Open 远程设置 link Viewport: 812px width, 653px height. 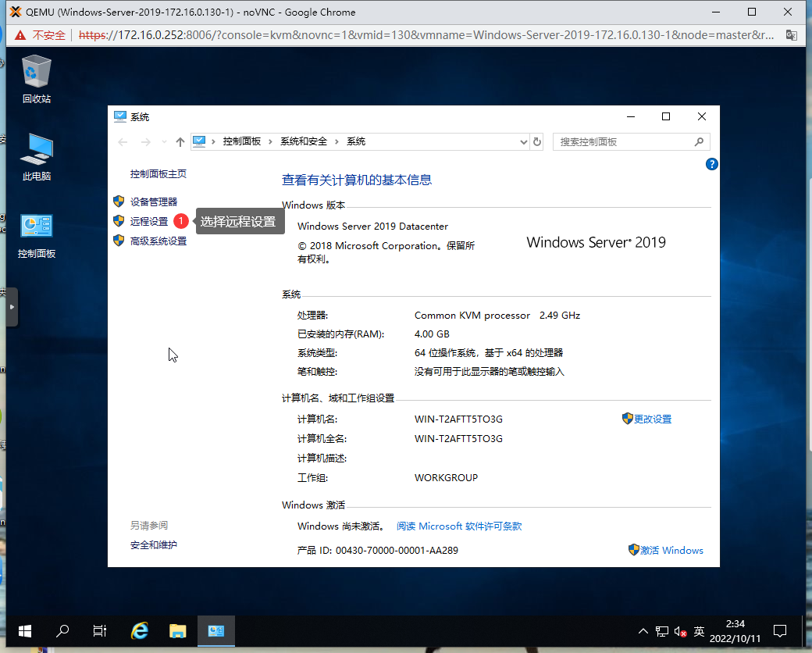pyautogui.click(x=149, y=221)
